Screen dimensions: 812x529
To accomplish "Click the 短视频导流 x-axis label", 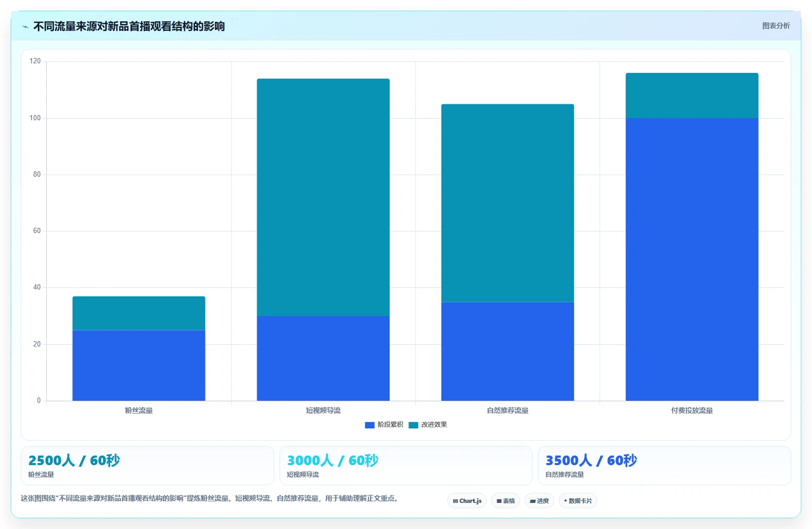I will (323, 410).
